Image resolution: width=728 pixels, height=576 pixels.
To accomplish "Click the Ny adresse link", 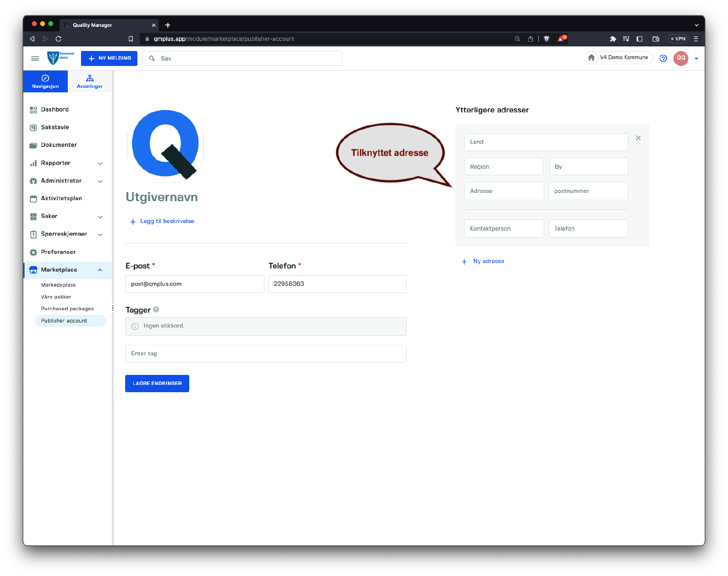I will pos(488,261).
